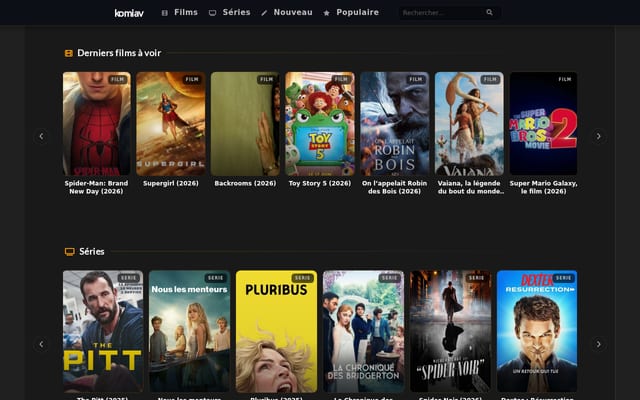
Task: Click SERIE badge on Spider Noir poster
Action: [476, 278]
